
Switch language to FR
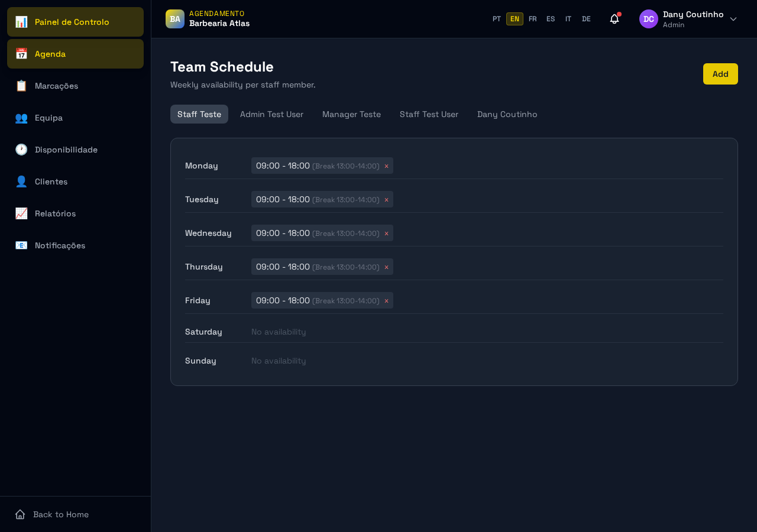point(533,19)
